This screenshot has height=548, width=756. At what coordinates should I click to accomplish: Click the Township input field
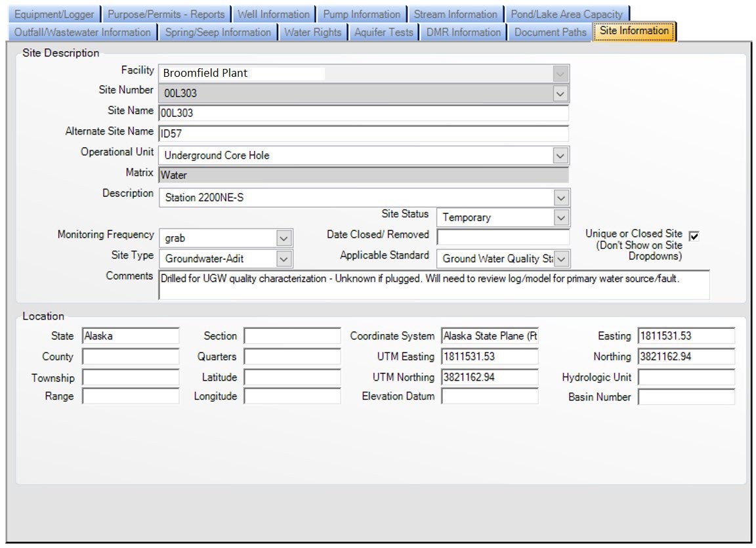pos(131,377)
